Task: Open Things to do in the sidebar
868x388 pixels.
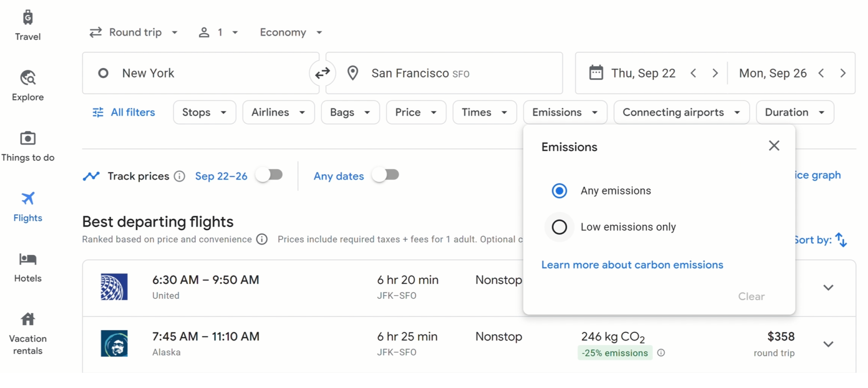Action: pyautogui.click(x=27, y=146)
